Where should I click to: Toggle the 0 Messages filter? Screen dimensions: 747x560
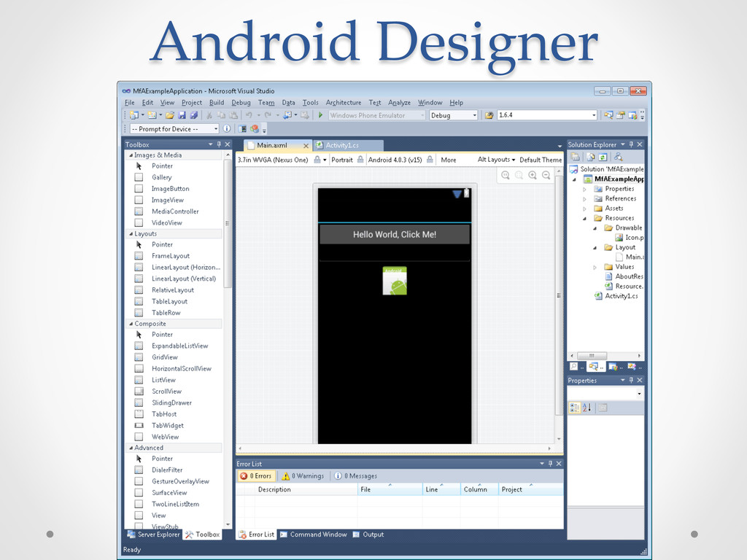355,475
